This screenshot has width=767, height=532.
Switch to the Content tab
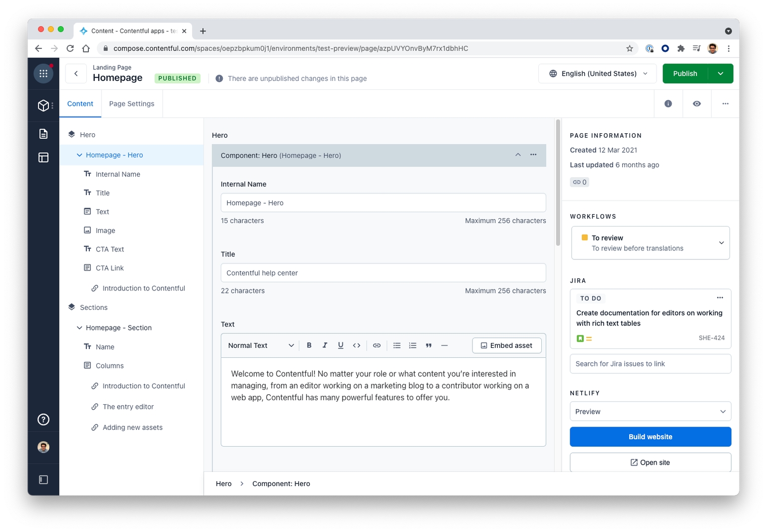click(80, 104)
